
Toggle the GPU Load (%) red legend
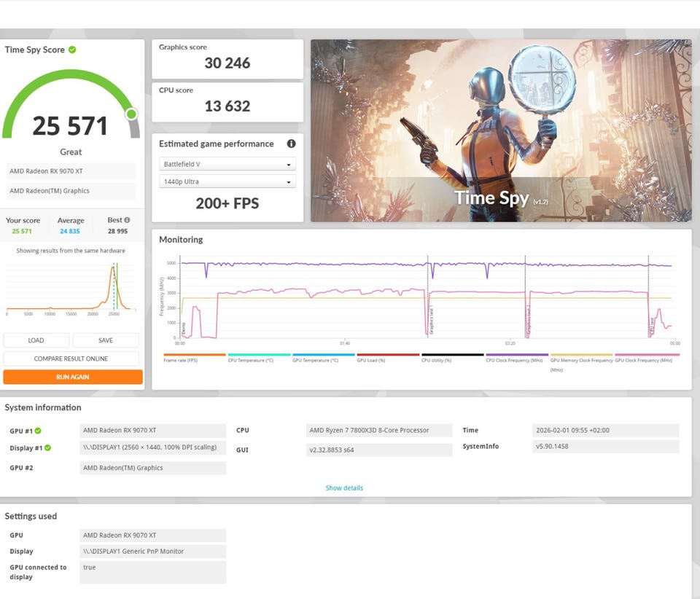[388, 355]
